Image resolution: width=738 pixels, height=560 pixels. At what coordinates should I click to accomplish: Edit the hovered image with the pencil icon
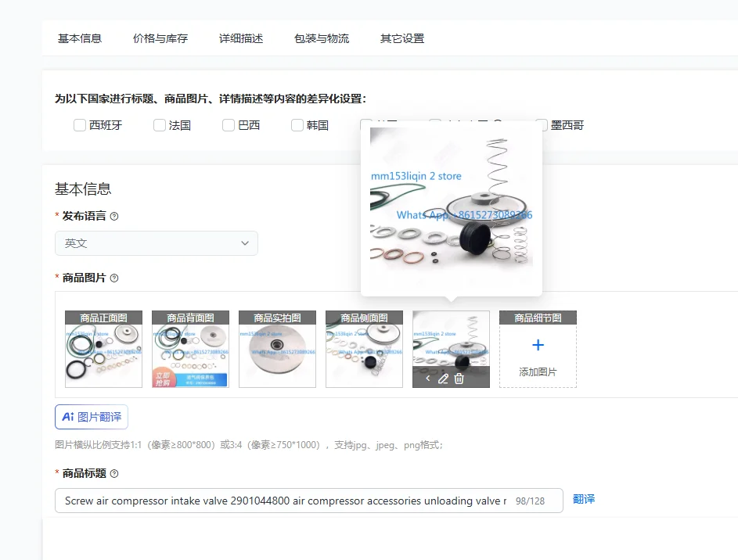(x=443, y=379)
